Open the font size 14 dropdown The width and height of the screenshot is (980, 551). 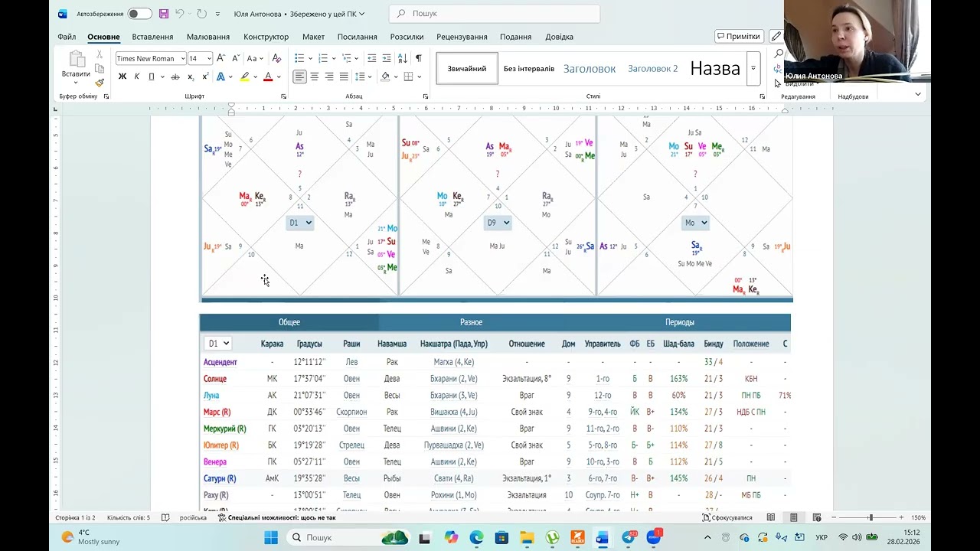pyautogui.click(x=209, y=59)
